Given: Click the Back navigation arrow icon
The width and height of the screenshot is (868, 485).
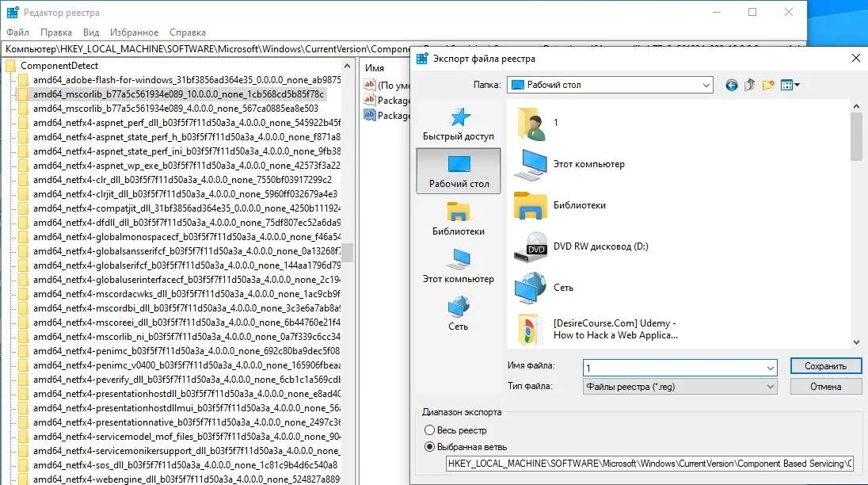Looking at the screenshot, I should pyautogui.click(x=731, y=85).
